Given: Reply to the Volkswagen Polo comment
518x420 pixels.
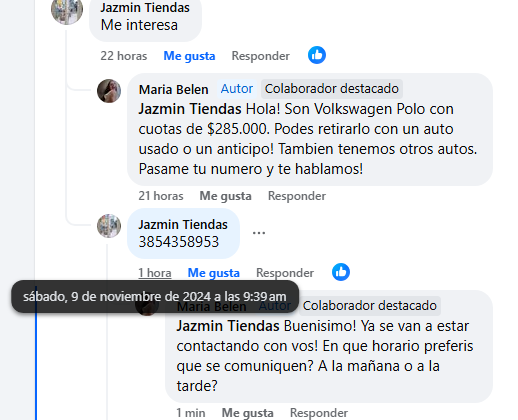Looking at the screenshot, I should pyautogui.click(x=297, y=196).
